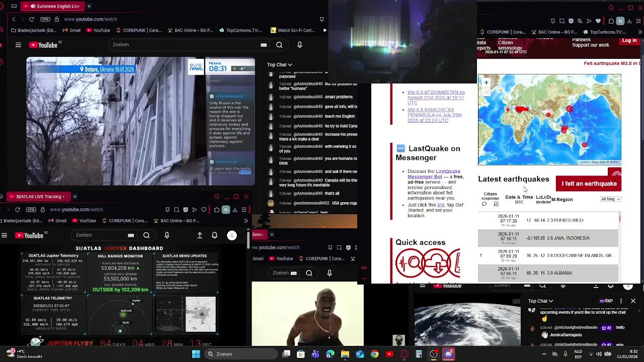Open COREPUNK bookmark in Euronews window
This screenshot has width=644, height=362.
pyautogui.click(x=138, y=30)
